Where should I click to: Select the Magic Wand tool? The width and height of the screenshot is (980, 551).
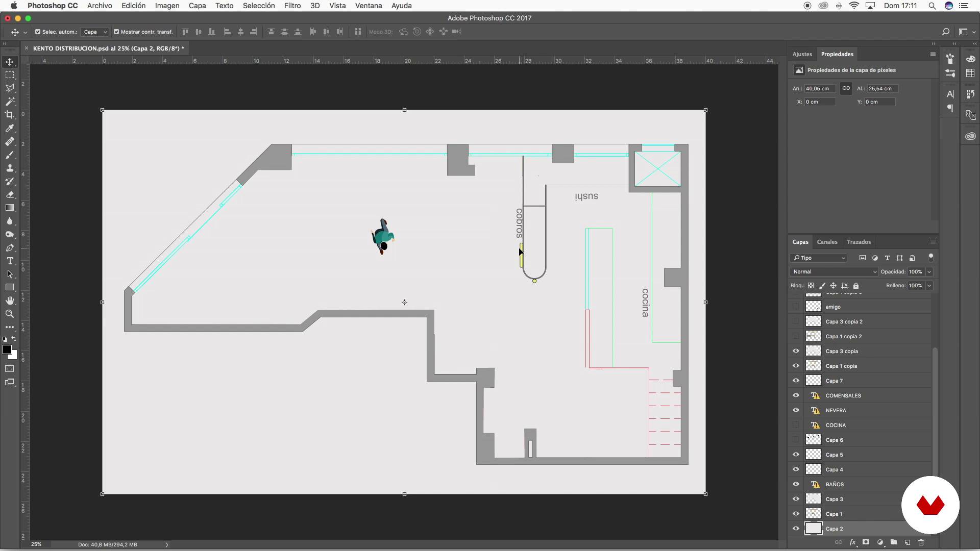(10, 102)
